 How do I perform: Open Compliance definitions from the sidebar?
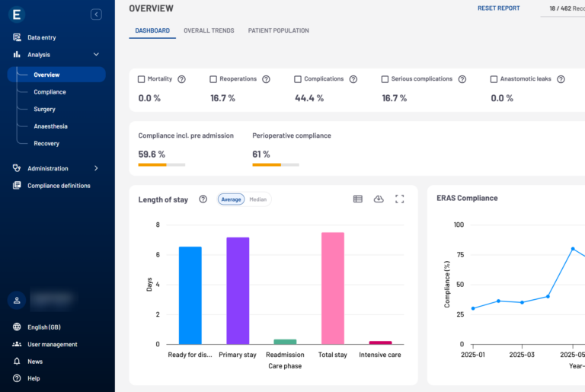[59, 186]
